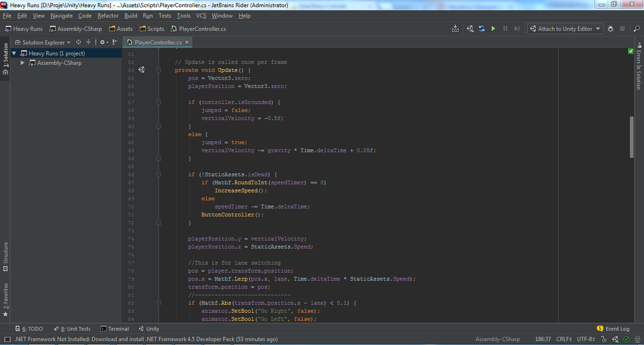Change CRLF line separator in status bar
644x345 pixels.
click(564, 339)
